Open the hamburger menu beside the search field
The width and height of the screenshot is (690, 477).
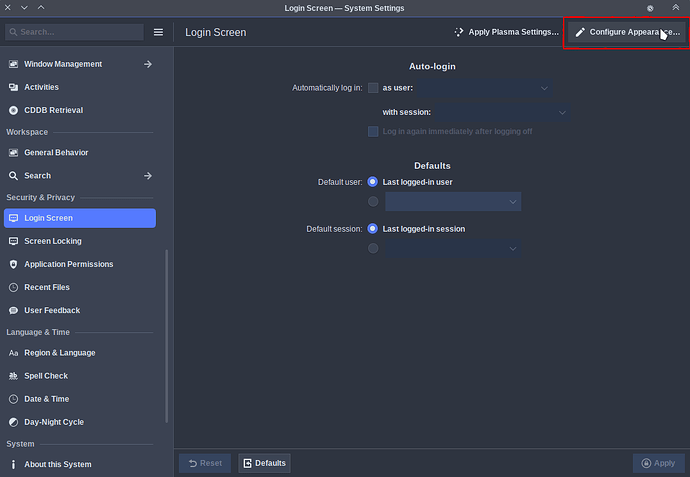[158, 32]
